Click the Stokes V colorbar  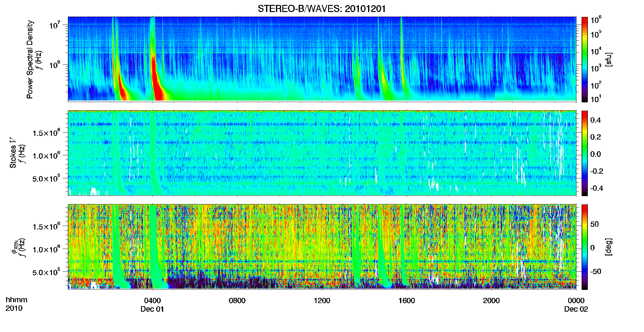585,153
